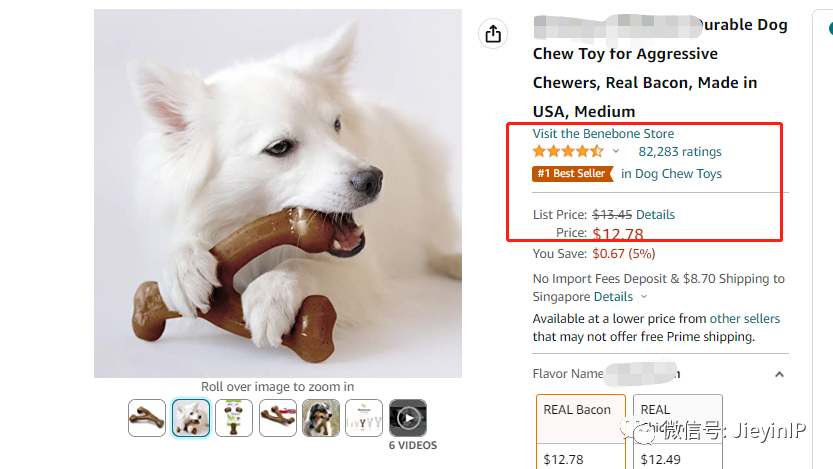Open the 82,283 ratings link
The image size is (833, 469).
(680, 152)
